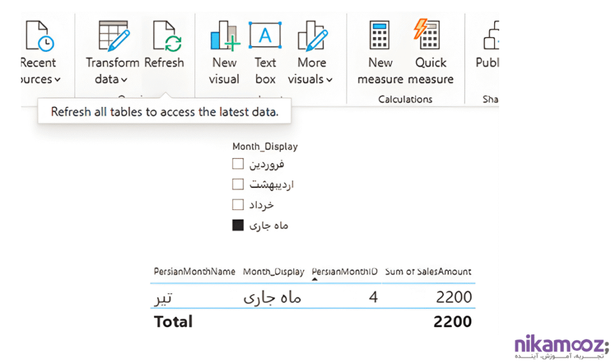
Task: Click the Month_Display slicer header
Action: coord(265,146)
